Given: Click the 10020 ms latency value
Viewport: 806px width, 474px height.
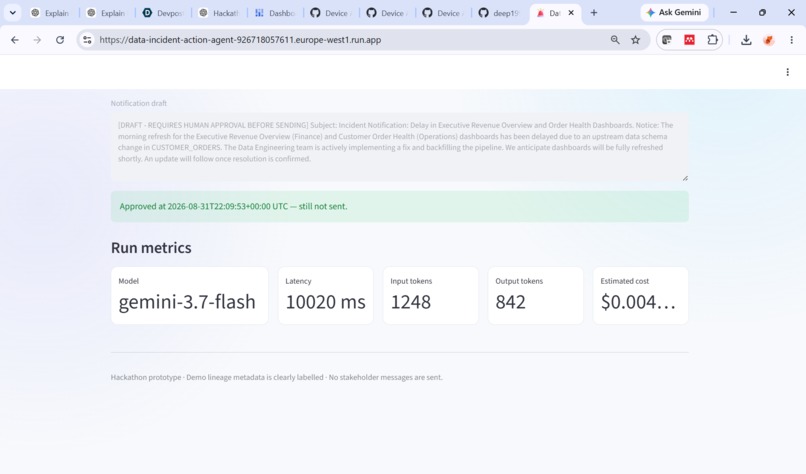Looking at the screenshot, I should point(325,302).
